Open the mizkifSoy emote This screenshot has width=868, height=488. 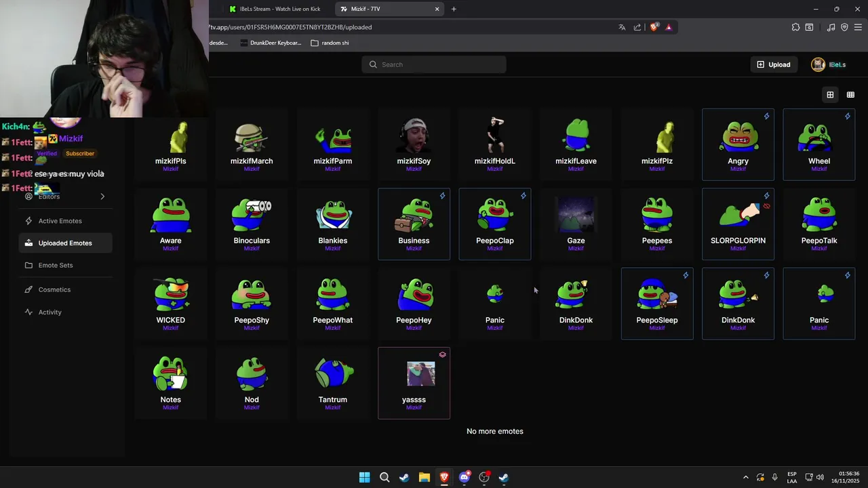414,144
